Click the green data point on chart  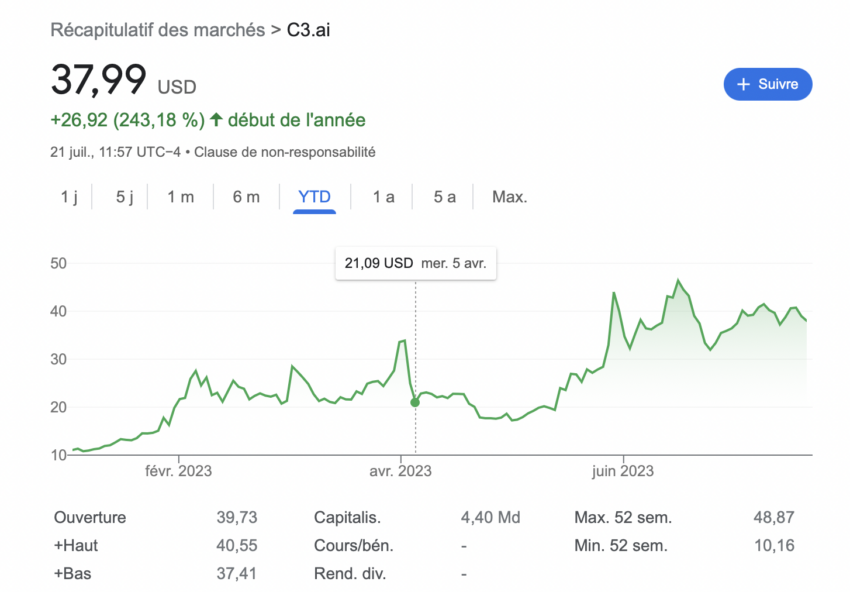[415, 402]
